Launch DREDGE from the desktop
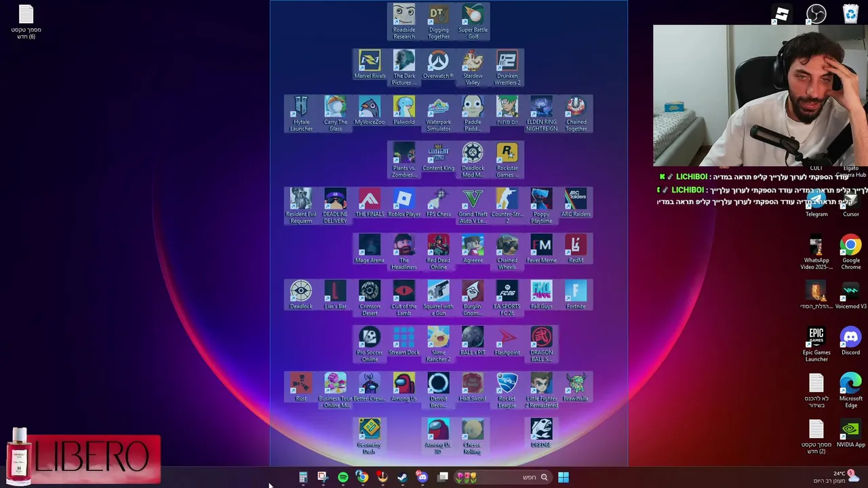Screen dimensions: 868x488 coord(541,433)
